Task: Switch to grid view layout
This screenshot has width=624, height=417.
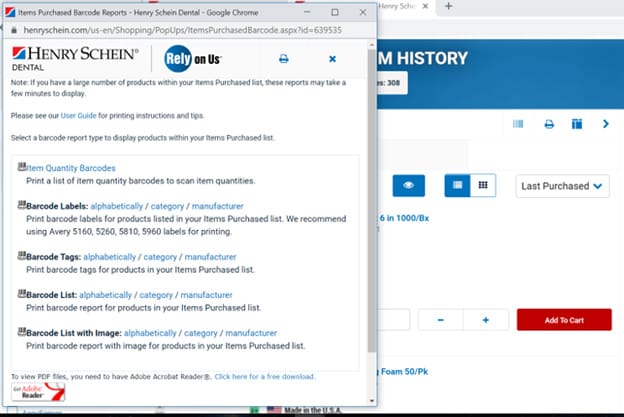Action: pos(482,185)
